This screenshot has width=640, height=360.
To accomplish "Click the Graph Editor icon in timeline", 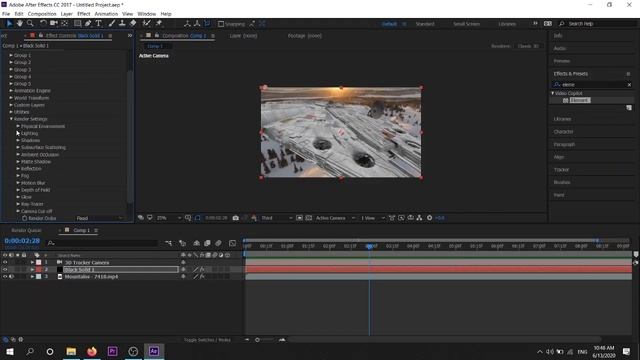I will click(232, 243).
